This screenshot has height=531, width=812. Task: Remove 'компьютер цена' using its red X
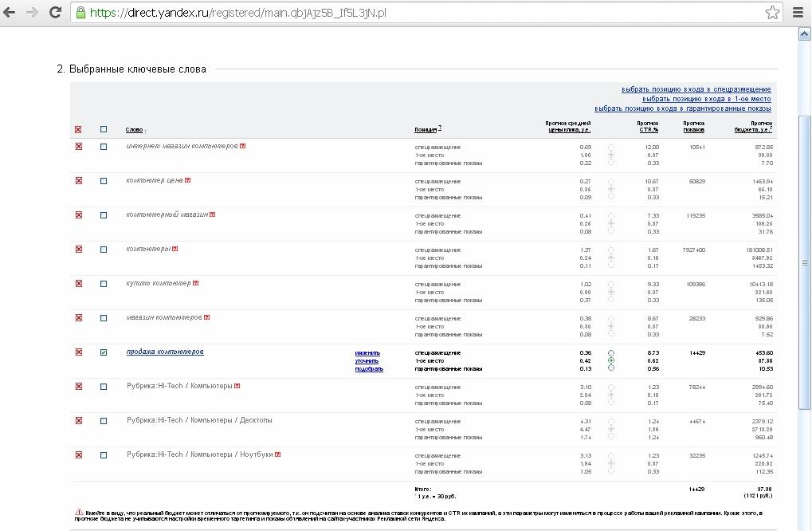coord(79,181)
